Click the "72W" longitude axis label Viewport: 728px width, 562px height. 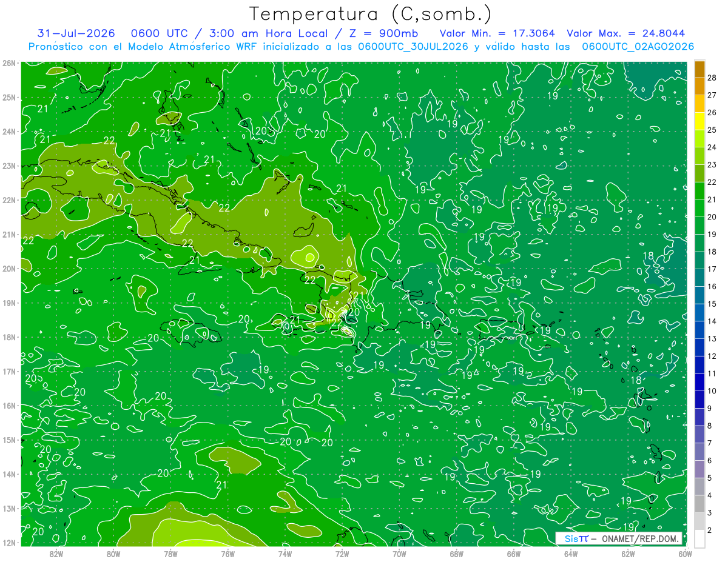coord(342,553)
